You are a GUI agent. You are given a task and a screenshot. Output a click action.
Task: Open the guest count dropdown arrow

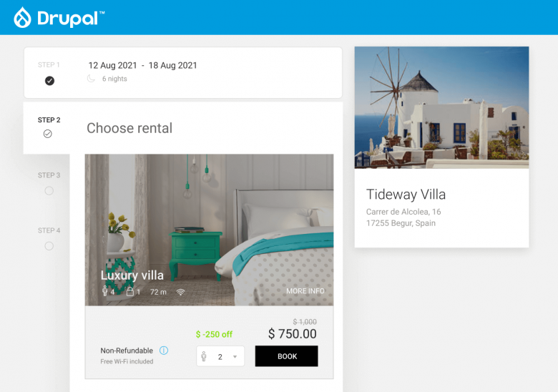(235, 356)
